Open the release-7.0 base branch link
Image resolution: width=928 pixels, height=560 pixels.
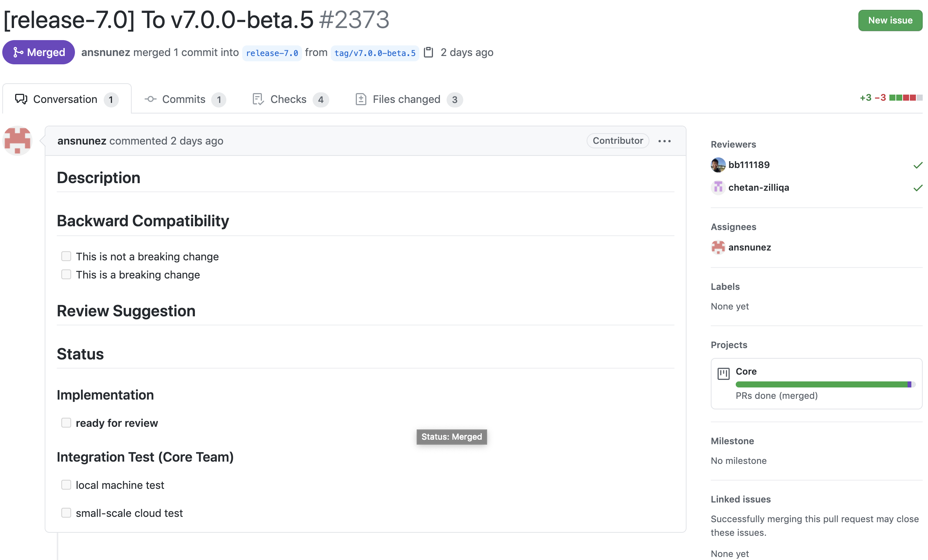272,53
